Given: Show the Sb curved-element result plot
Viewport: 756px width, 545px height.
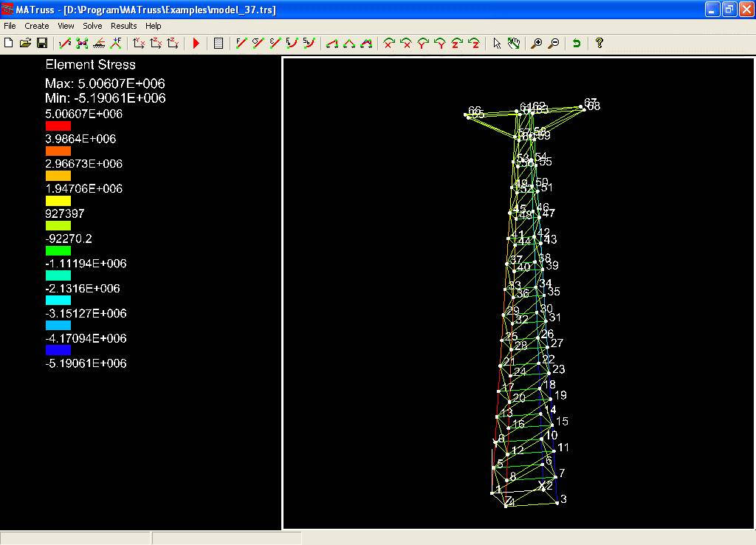Looking at the screenshot, I should point(309,44).
